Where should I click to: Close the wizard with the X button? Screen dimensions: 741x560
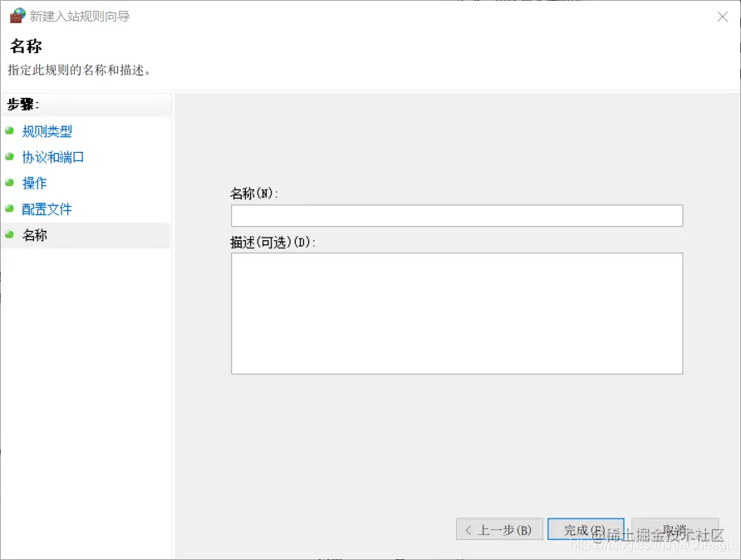[722, 17]
